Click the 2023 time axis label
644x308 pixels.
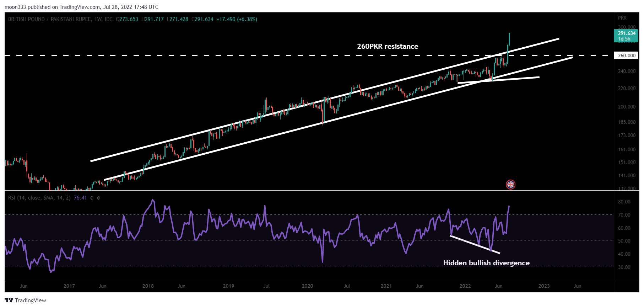tap(544, 286)
